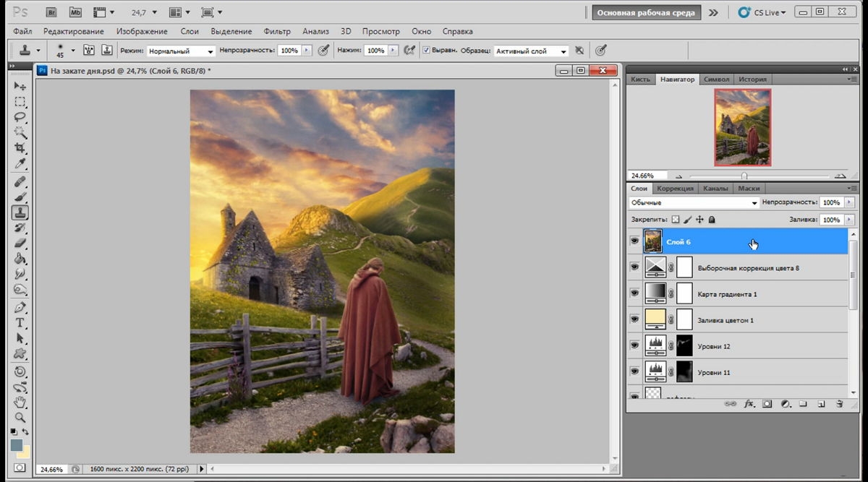
Task: Open the Образец Активный слой dropdown
Action: tap(532, 51)
